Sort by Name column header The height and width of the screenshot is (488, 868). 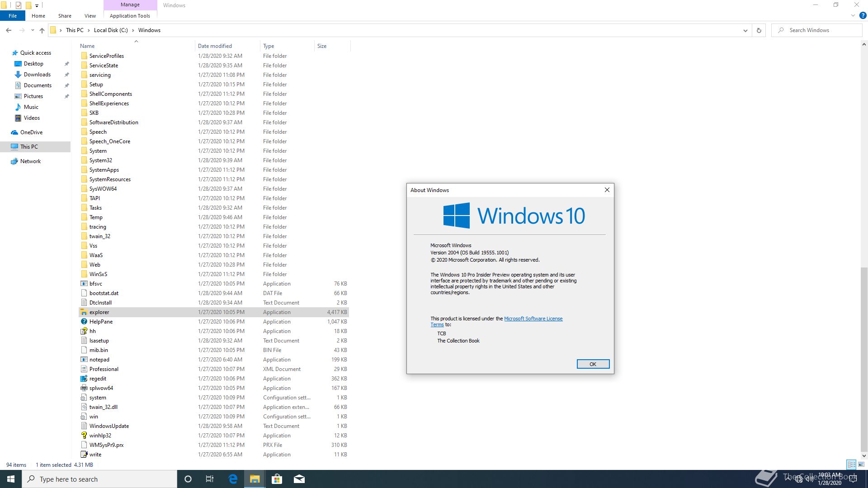click(x=136, y=46)
